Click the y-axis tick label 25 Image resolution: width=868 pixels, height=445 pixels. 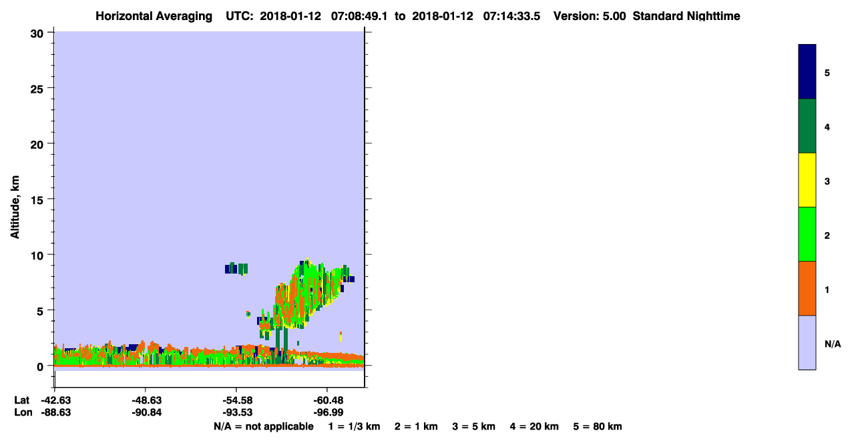point(39,88)
